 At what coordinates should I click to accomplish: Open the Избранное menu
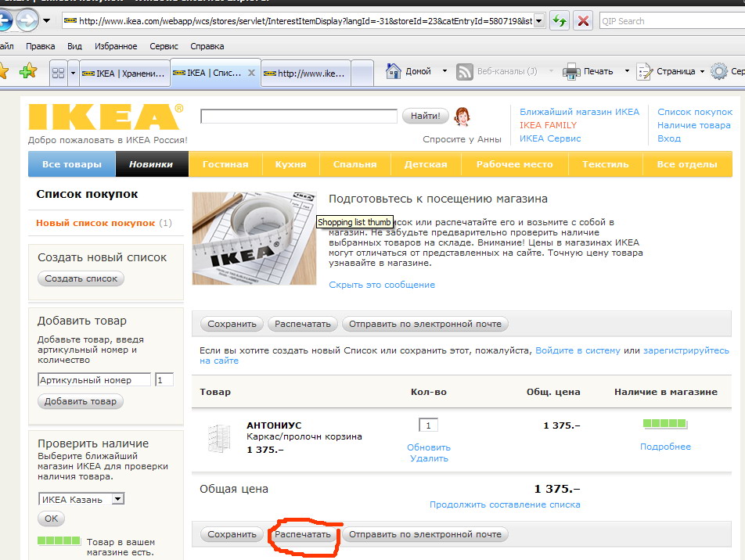pos(116,46)
